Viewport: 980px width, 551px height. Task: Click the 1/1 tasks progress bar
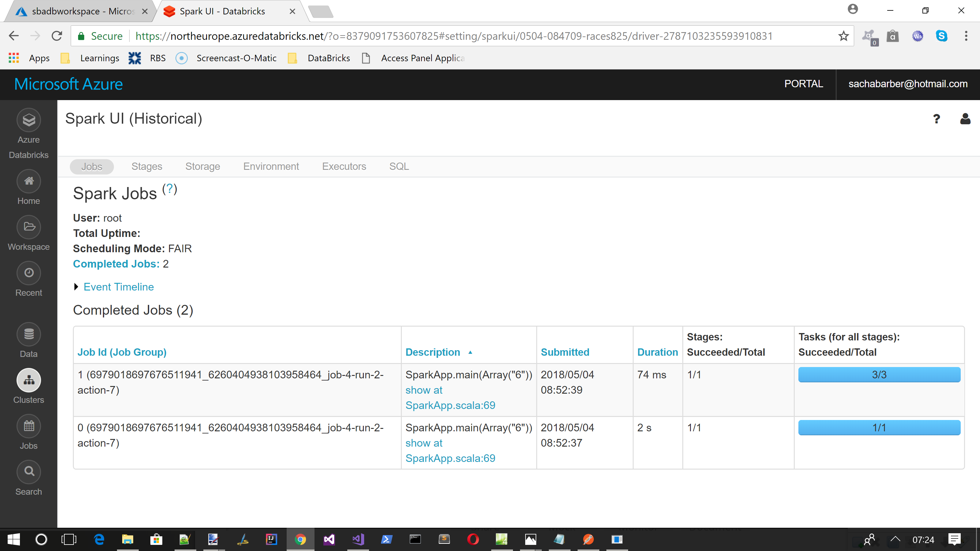coord(879,427)
